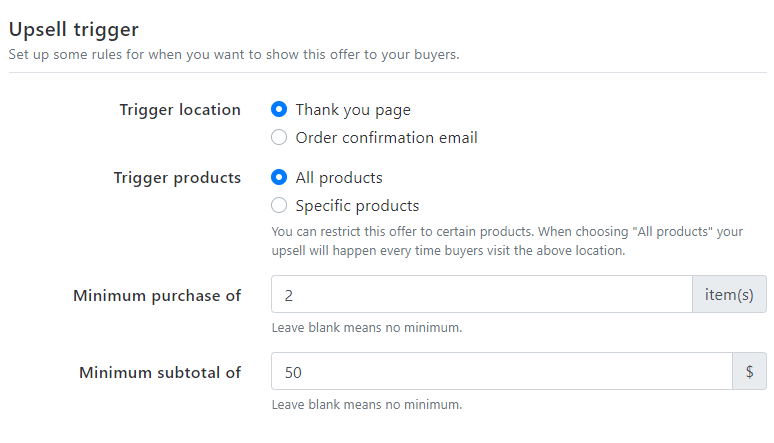Viewport: 774px width, 443px height.
Task: Click the dollar sign addon
Action: pos(749,371)
